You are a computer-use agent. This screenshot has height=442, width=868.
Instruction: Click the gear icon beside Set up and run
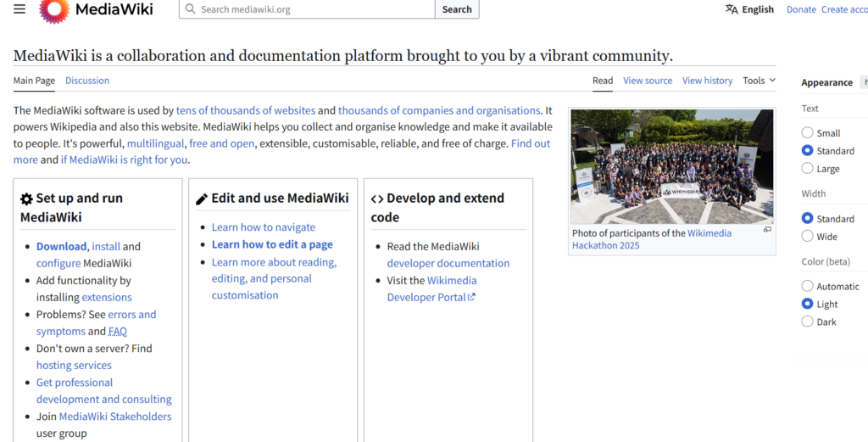click(x=26, y=199)
